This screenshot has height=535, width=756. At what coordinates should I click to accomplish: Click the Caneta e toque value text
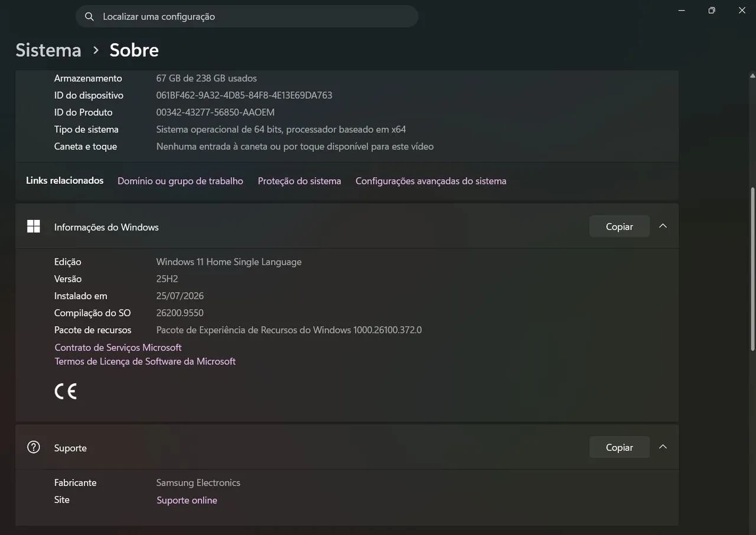(x=295, y=147)
